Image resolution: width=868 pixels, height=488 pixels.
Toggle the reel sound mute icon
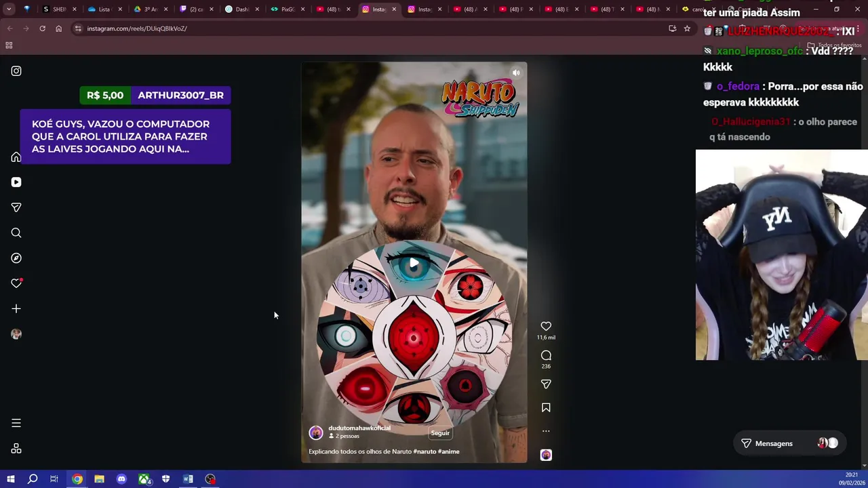516,73
